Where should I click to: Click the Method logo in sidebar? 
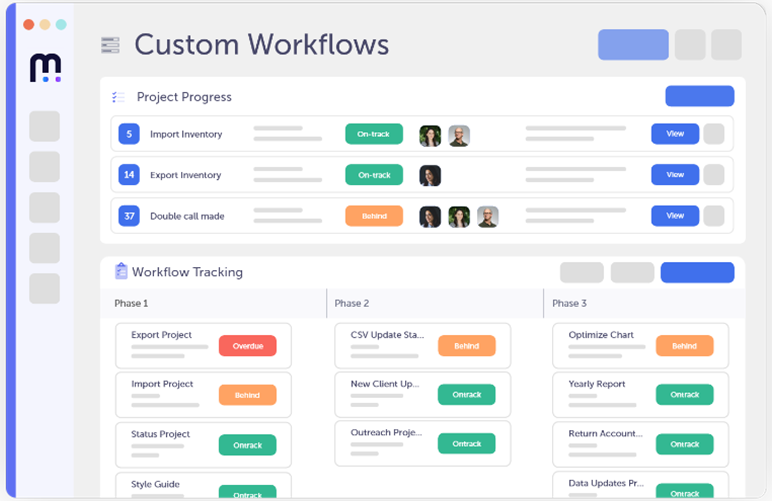(x=45, y=68)
